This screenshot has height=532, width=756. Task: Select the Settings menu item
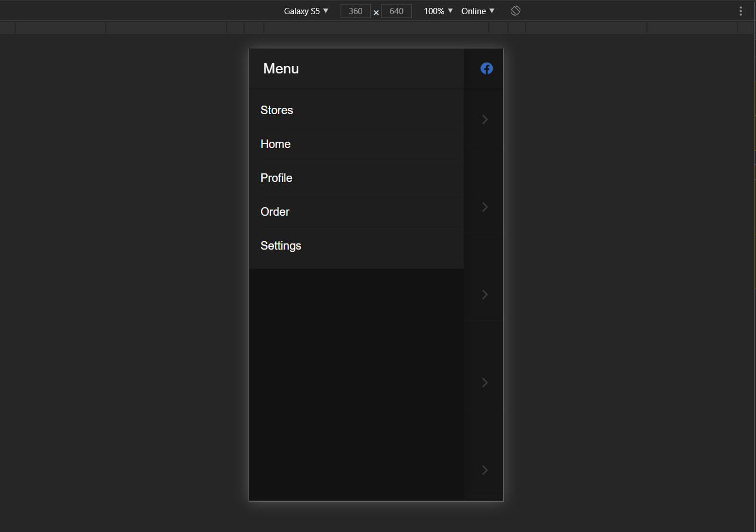(x=281, y=246)
